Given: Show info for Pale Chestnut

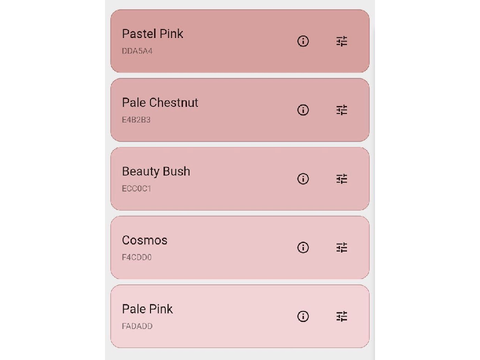Looking at the screenshot, I should tap(303, 110).
